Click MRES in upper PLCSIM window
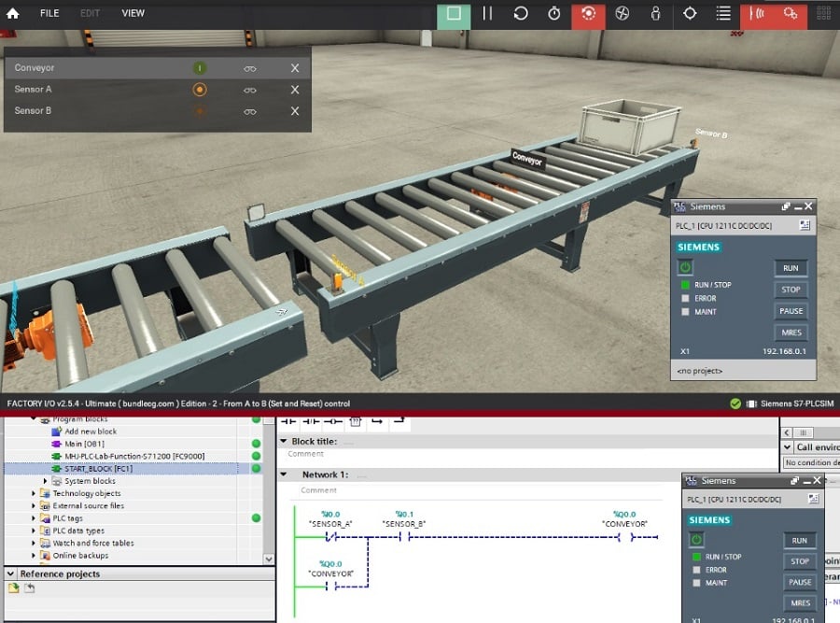 [791, 333]
